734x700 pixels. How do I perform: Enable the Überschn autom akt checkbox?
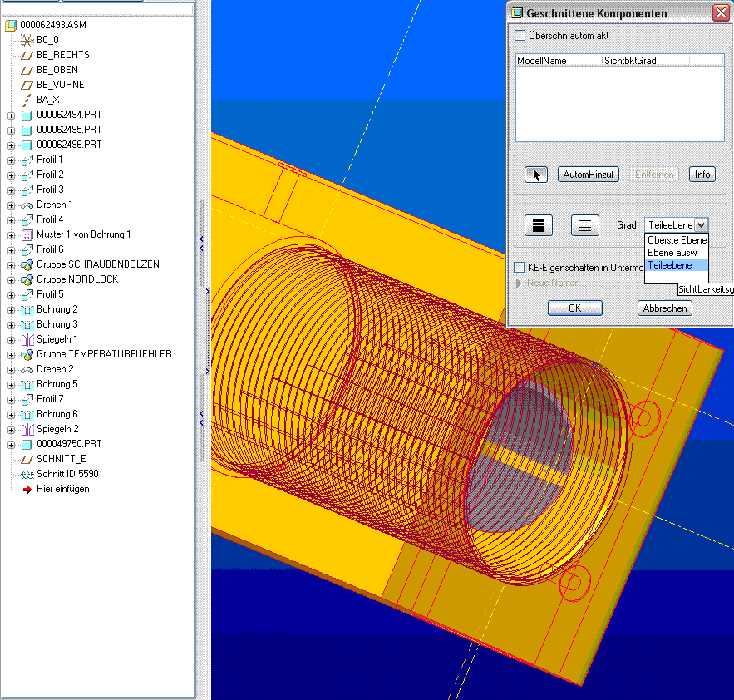click(520, 36)
